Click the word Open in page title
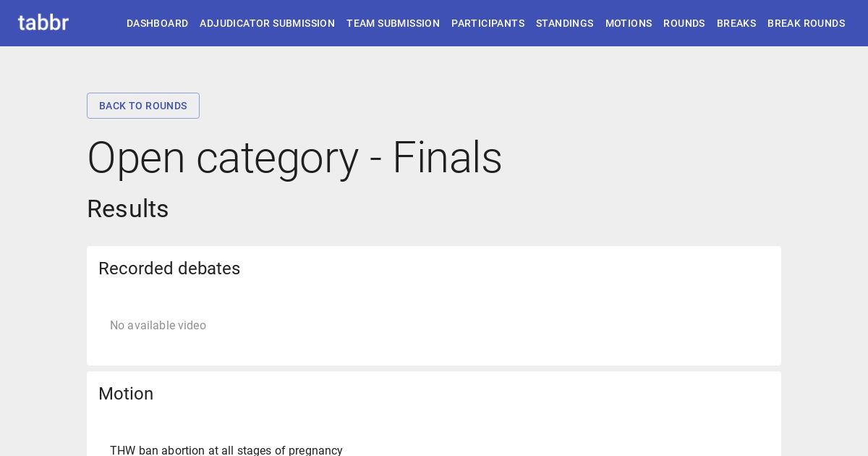This screenshot has height=456, width=868. (136, 158)
